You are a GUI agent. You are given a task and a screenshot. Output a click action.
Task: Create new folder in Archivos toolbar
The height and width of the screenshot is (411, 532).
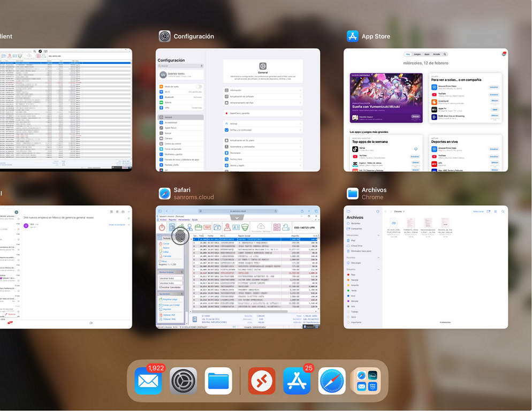[489, 211]
